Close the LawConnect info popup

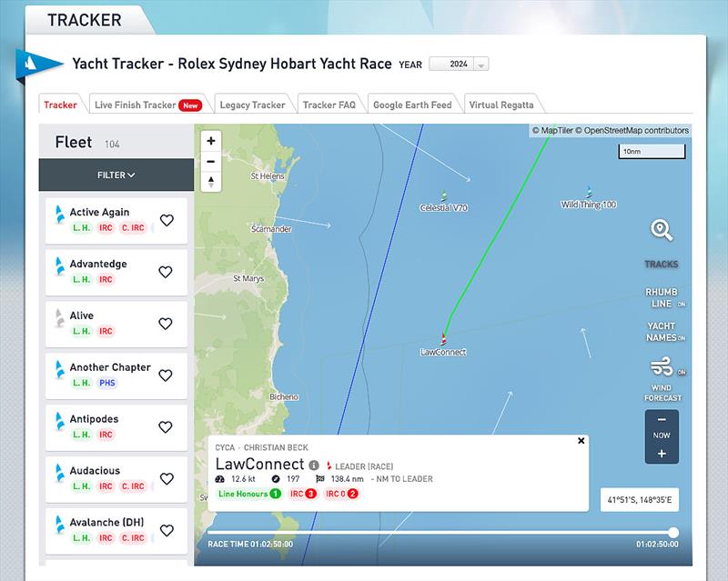coord(581,441)
